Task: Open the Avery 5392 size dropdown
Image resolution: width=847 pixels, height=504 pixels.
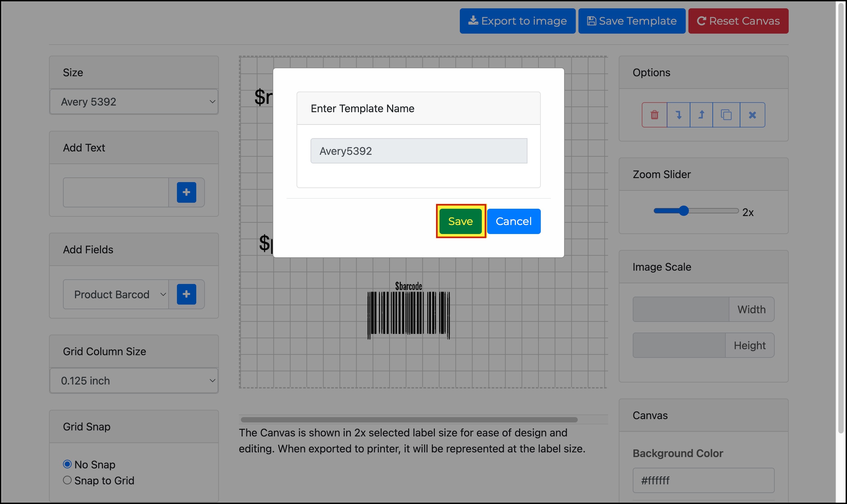Action: click(x=134, y=102)
